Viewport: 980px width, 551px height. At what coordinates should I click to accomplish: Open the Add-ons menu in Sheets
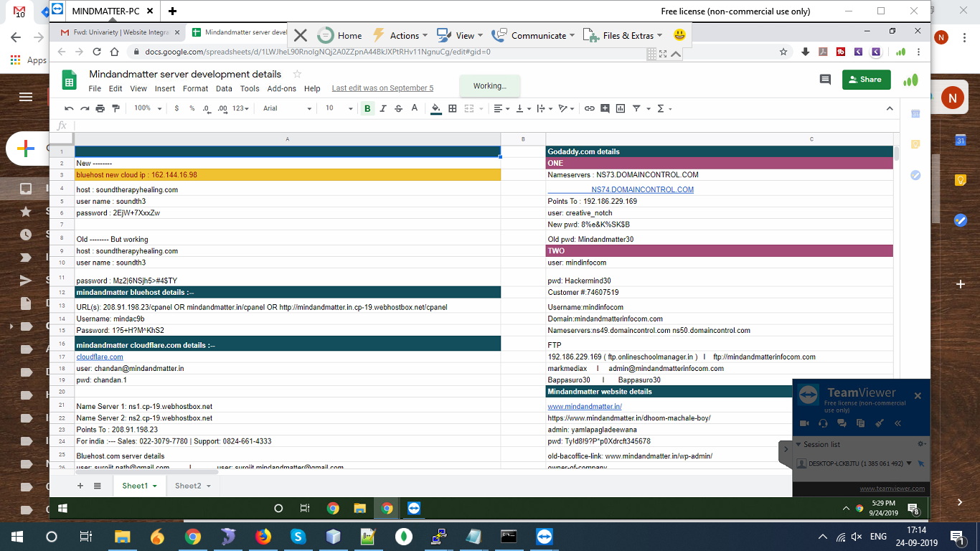282,89
